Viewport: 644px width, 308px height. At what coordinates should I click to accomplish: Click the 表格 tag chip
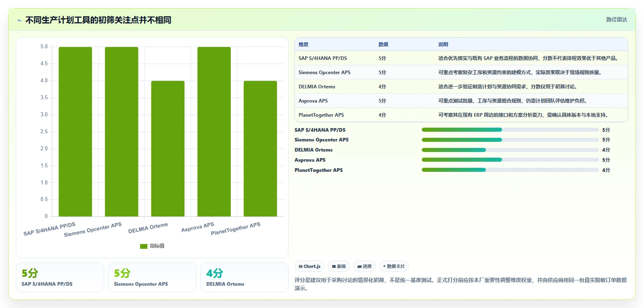click(339, 266)
